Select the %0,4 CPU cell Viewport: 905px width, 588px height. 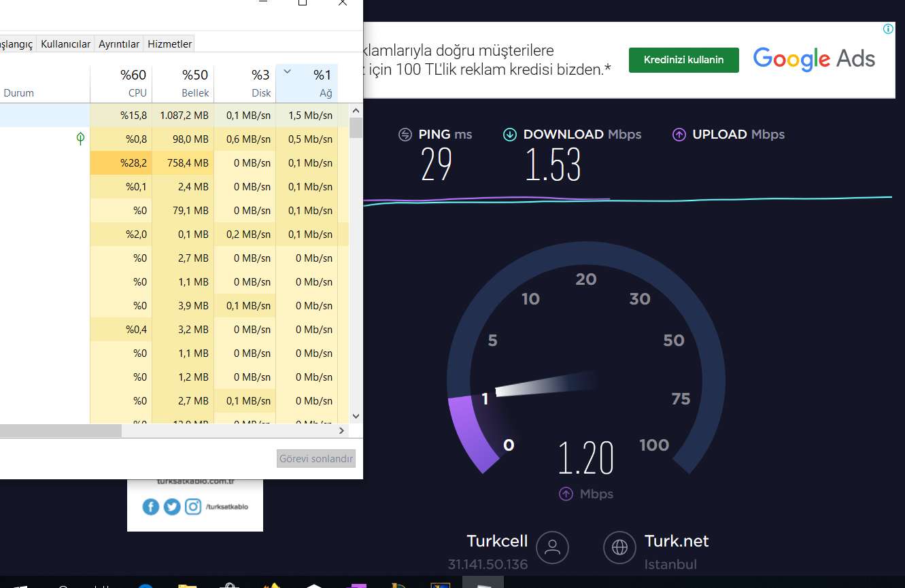[x=121, y=330]
